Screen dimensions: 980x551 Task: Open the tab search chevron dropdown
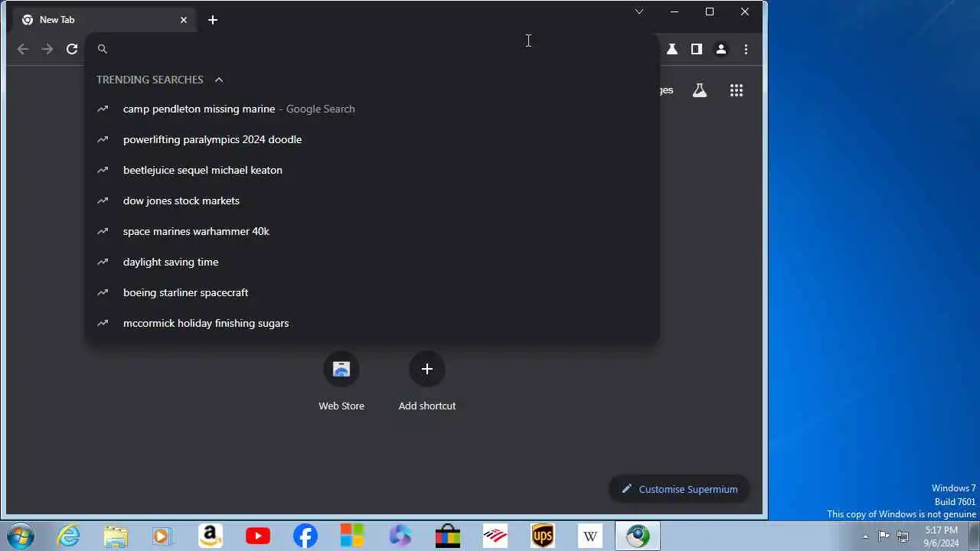point(639,11)
